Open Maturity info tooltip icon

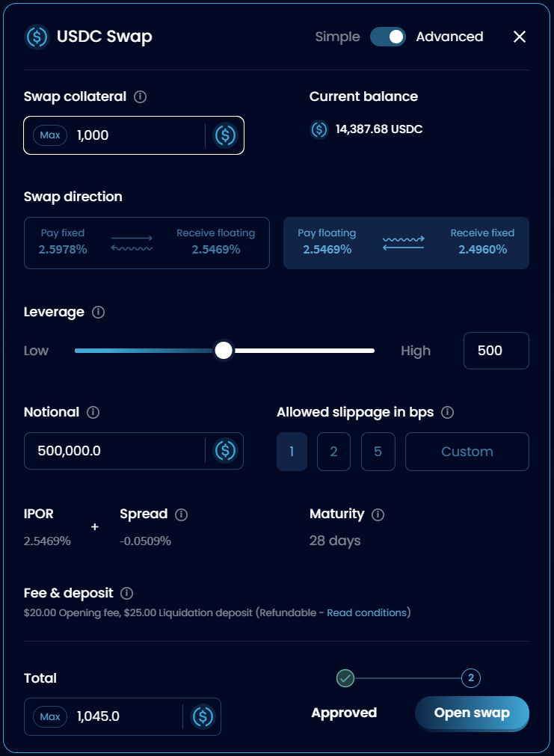click(378, 514)
